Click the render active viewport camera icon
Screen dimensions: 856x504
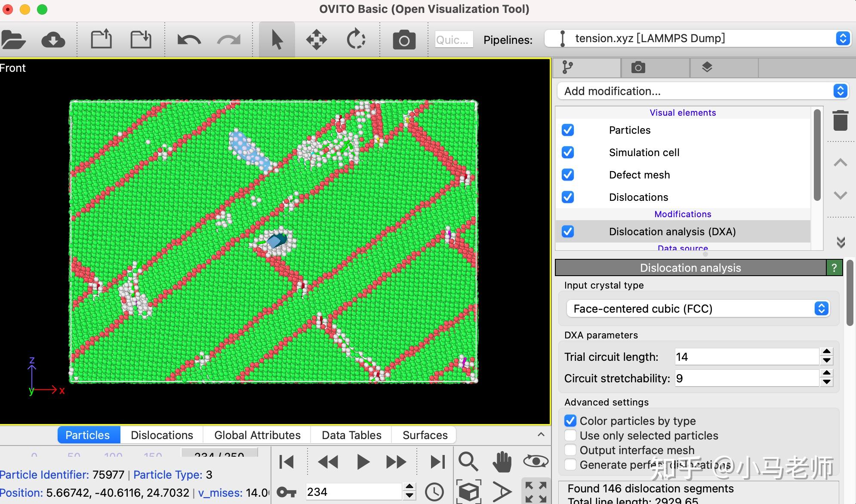pyautogui.click(x=404, y=40)
